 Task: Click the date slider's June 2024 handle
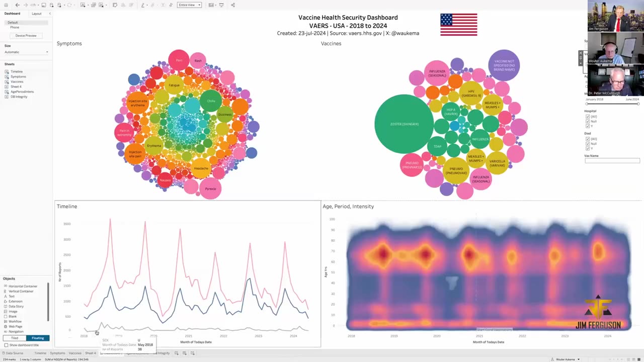coord(638,104)
